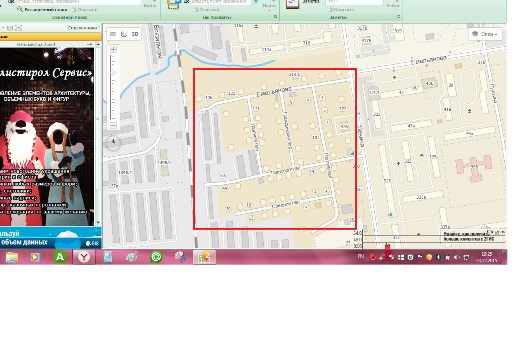Select the ruler measuring tool on map
Screen dimensions: 530x362
coord(124,34)
